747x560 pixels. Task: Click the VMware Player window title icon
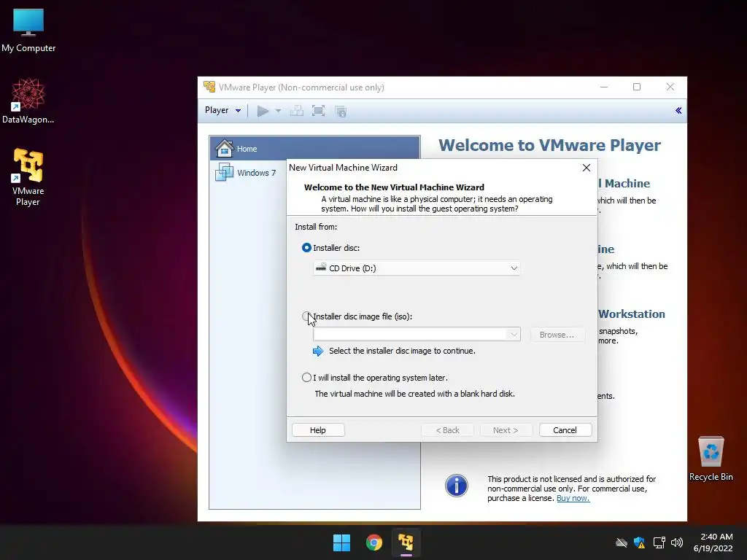point(209,87)
